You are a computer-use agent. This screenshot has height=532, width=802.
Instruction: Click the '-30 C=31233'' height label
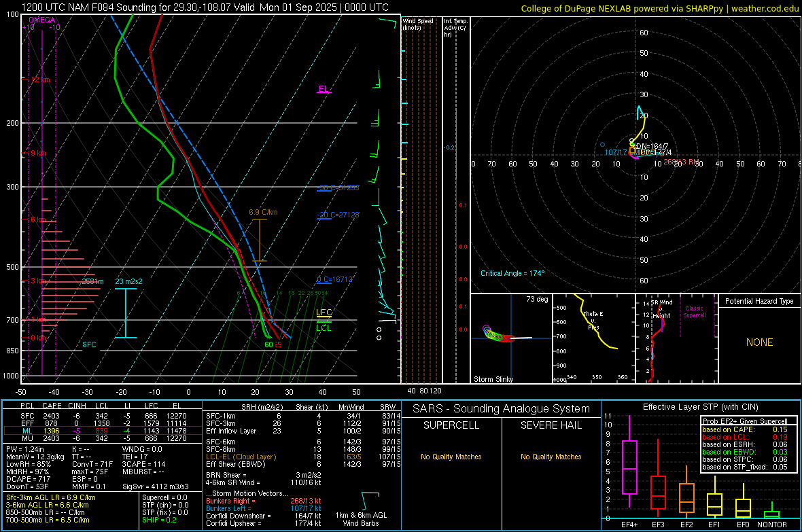[338, 188]
